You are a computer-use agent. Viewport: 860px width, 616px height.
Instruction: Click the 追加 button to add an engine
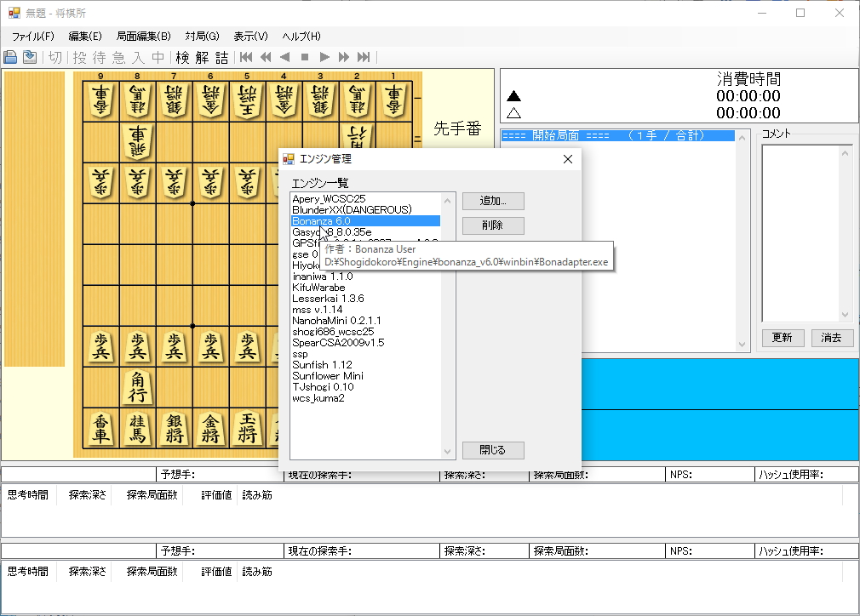pyautogui.click(x=493, y=201)
